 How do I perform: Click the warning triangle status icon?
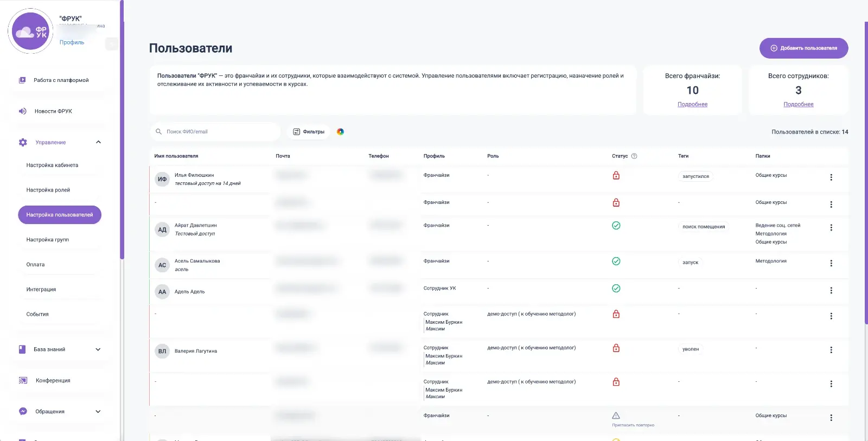coord(616,416)
